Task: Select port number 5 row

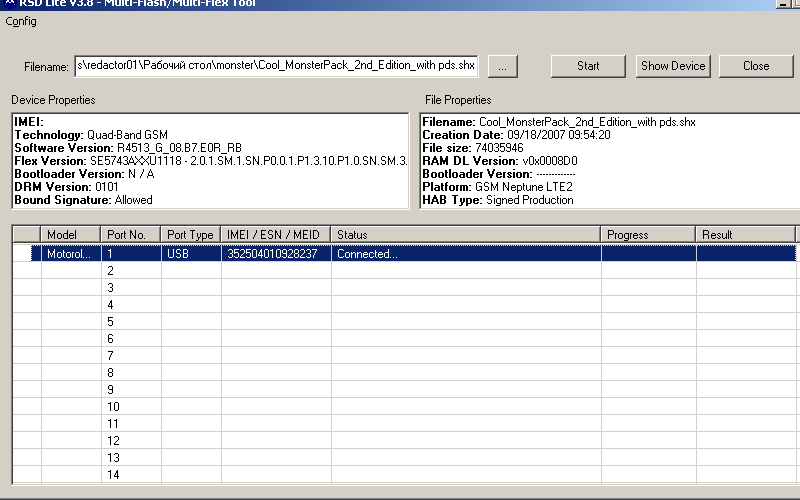Action: pos(403,321)
